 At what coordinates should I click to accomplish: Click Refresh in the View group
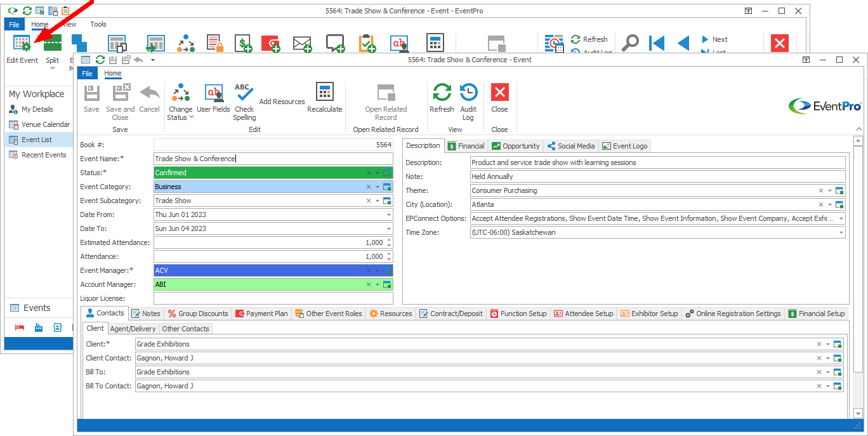(442, 93)
